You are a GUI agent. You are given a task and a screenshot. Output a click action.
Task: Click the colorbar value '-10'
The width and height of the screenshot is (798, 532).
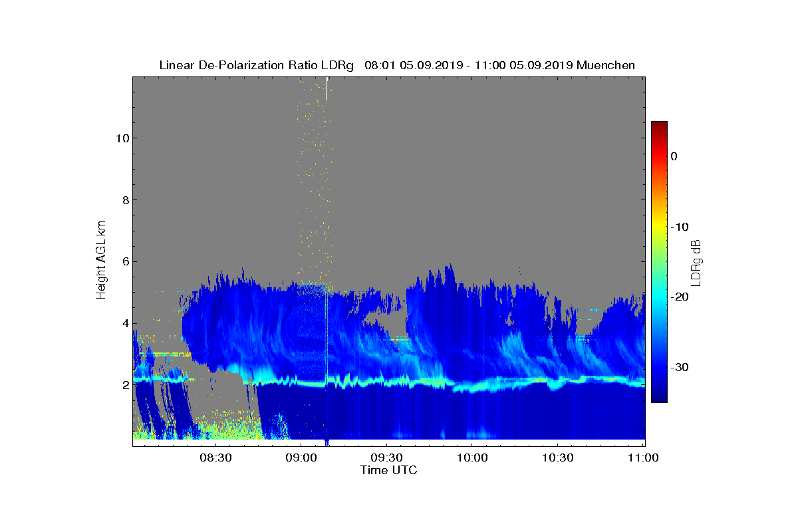tap(680, 227)
